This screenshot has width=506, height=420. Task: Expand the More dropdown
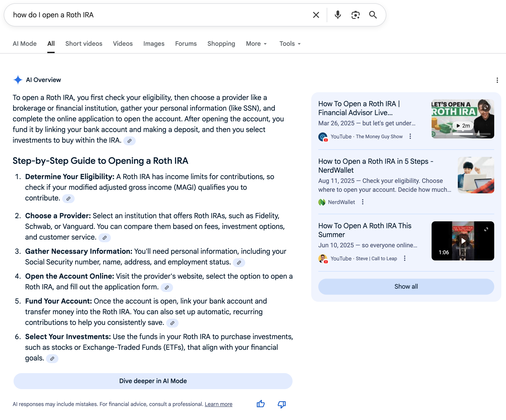tap(256, 44)
